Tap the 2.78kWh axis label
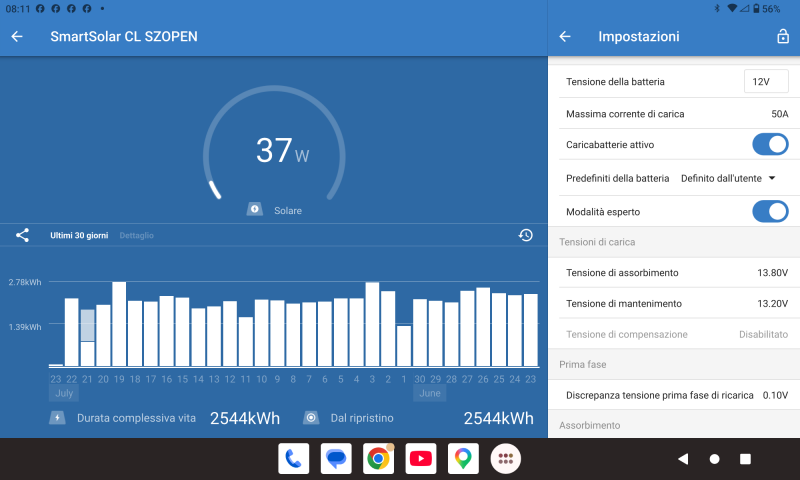The width and height of the screenshot is (800, 480). click(x=24, y=282)
